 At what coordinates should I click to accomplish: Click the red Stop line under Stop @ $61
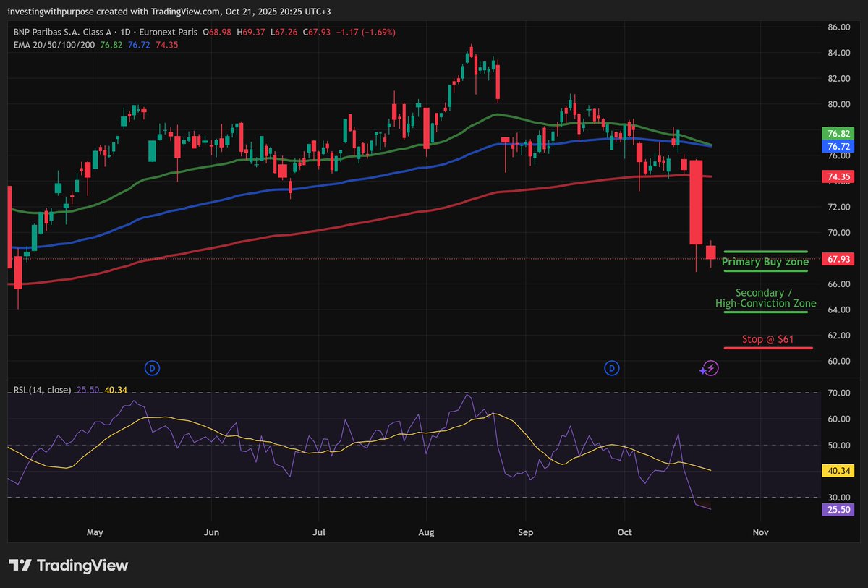(x=768, y=348)
